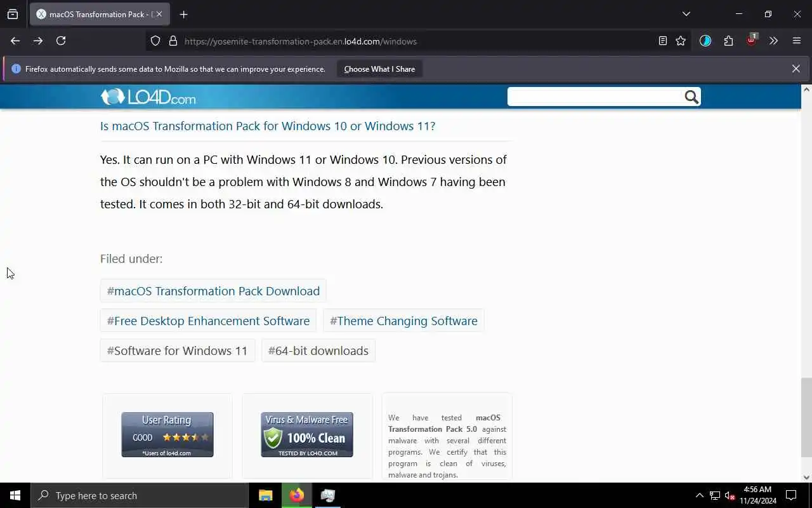Screen dimensions: 812x508
Task: Bookmark this page with the star
Action: point(681,41)
